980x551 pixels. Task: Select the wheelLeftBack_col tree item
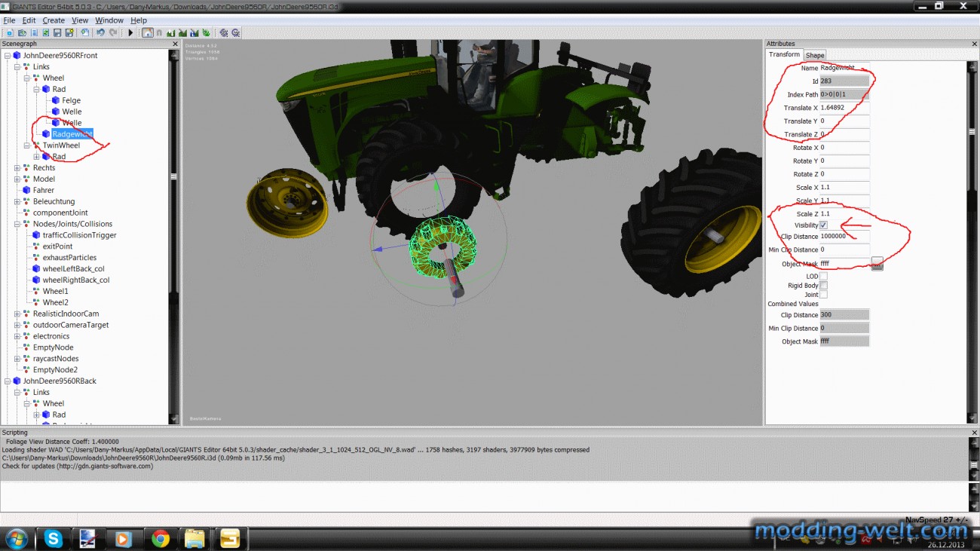coord(73,269)
